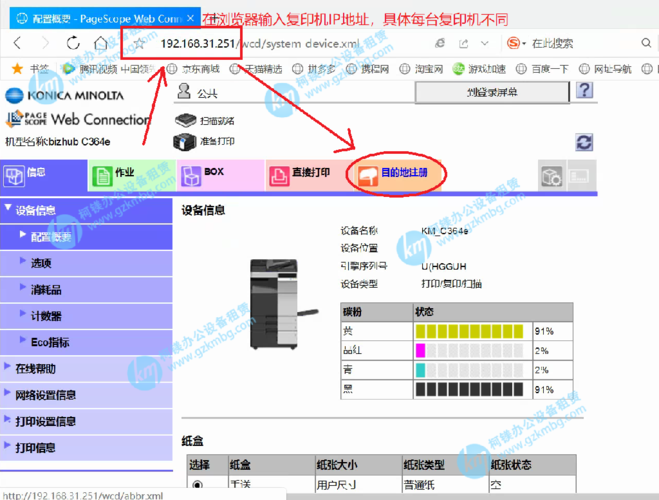Click the go to login screen button

pos(492,92)
